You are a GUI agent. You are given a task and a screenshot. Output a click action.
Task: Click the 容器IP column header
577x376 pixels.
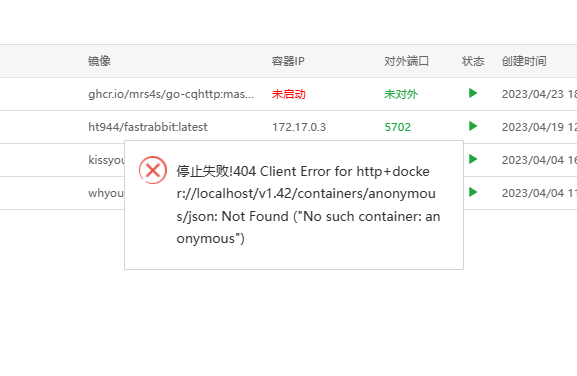pyautogui.click(x=288, y=61)
